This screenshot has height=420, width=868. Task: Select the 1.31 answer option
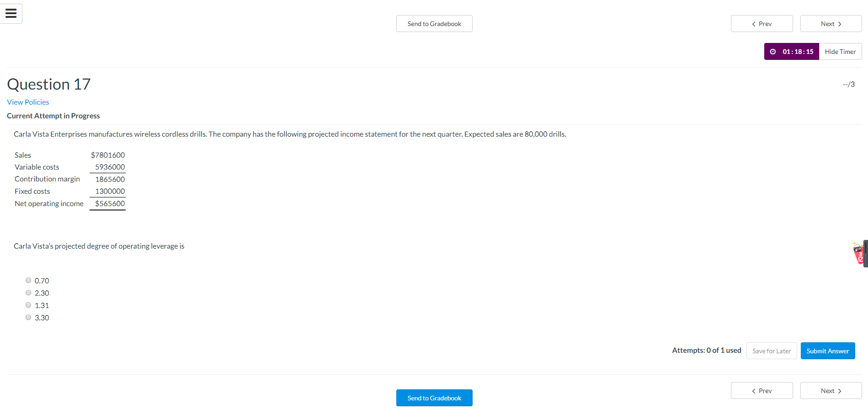pyautogui.click(x=28, y=304)
